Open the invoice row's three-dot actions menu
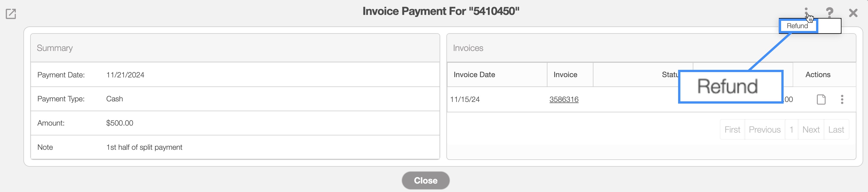Image resolution: width=868 pixels, height=192 pixels. [842, 100]
